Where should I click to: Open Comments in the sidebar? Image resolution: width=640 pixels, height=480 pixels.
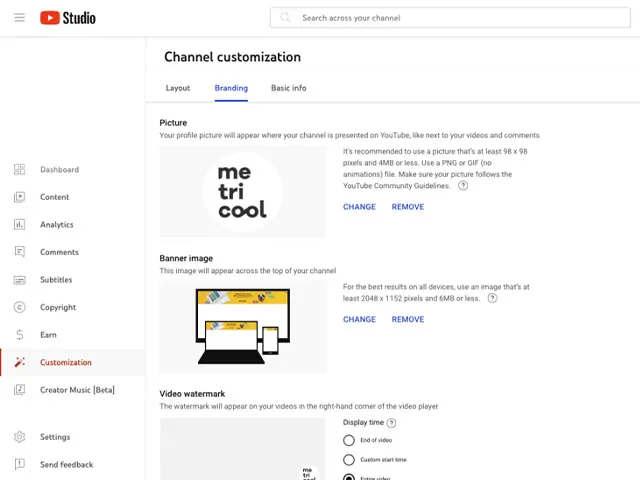point(59,252)
